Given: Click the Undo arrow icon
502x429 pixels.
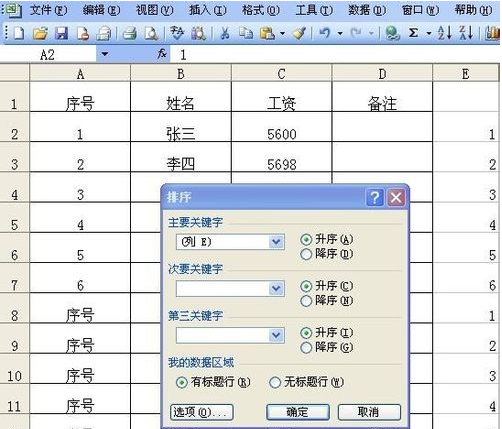Looking at the screenshot, I should [x=325, y=33].
